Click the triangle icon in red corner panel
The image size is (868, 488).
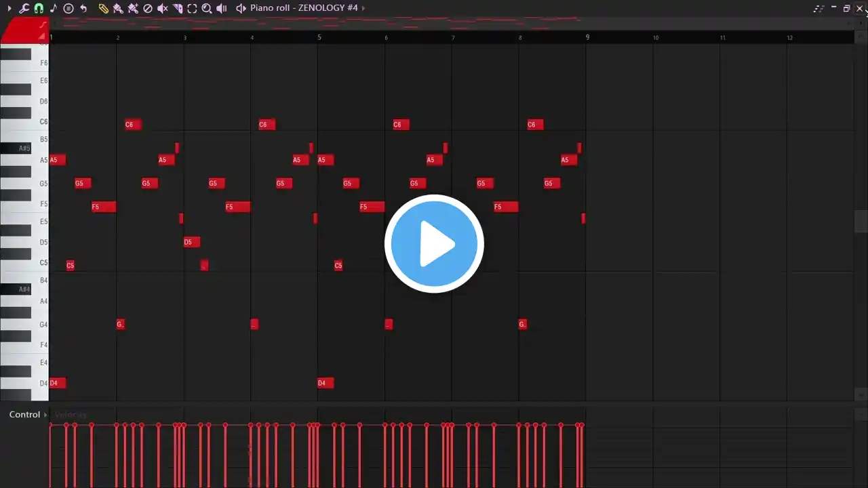click(42, 36)
